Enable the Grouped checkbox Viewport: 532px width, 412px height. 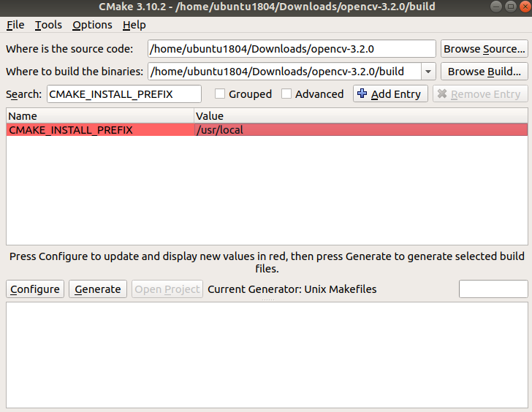tap(220, 94)
